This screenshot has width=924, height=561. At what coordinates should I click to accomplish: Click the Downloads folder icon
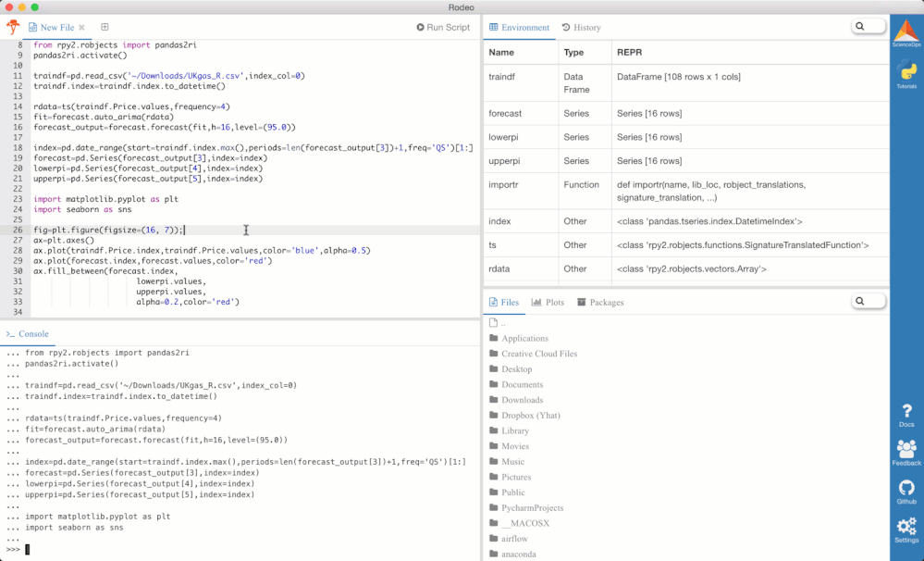(494, 399)
